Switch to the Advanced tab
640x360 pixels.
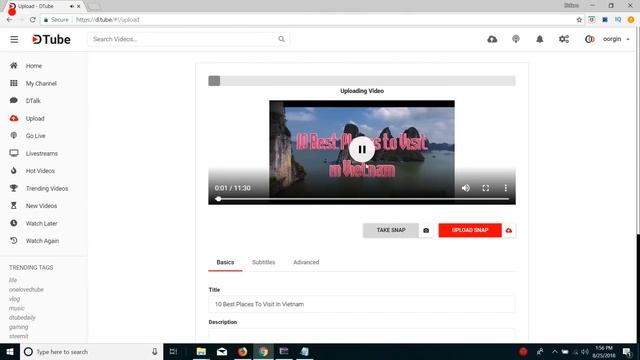306,262
